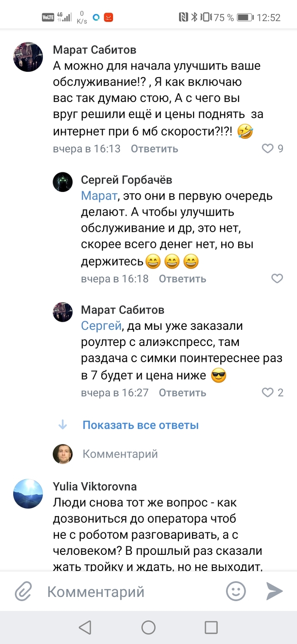Expand replies with Показать все ответы
The width and height of the screenshot is (297, 644).
[x=140, y=425]
